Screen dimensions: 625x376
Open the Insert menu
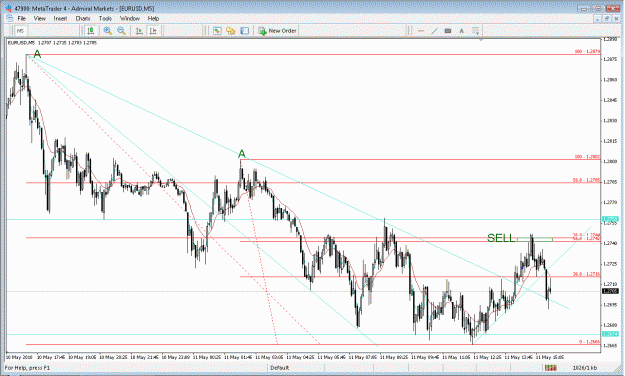tap(60, 18)
